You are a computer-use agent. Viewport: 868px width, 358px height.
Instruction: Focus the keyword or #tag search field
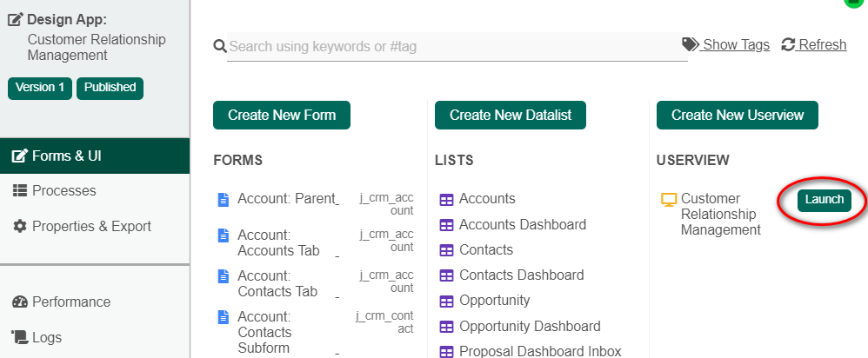[x=457, y=46]
